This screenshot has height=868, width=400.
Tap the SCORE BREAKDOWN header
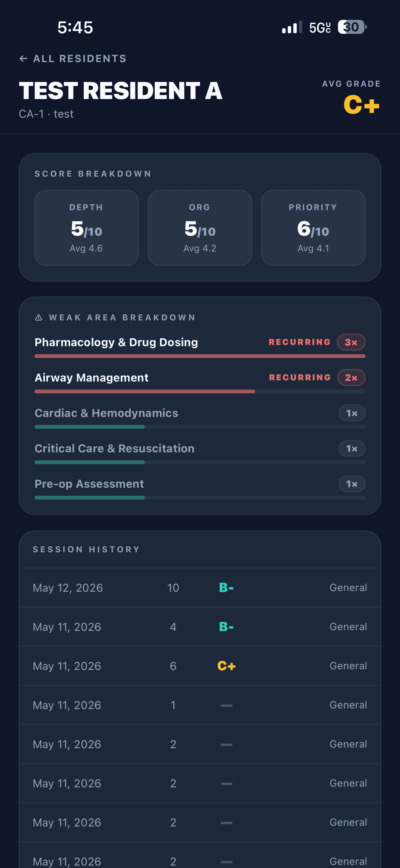pos(93,174)
